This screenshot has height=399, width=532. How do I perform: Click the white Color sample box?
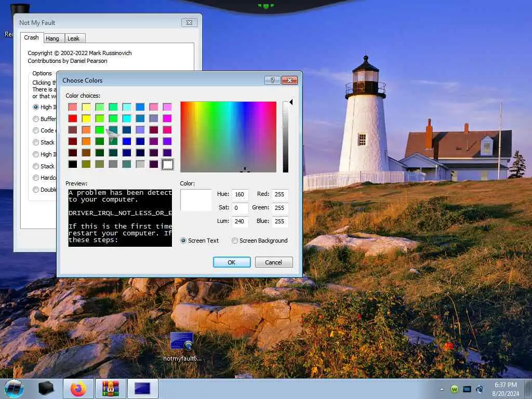pos(196,200)
